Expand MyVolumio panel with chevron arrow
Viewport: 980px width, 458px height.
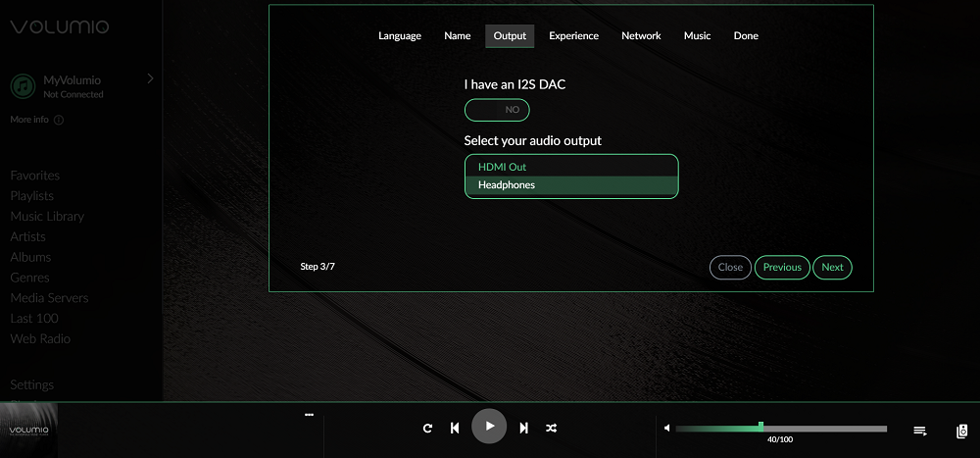coord(150,78)
